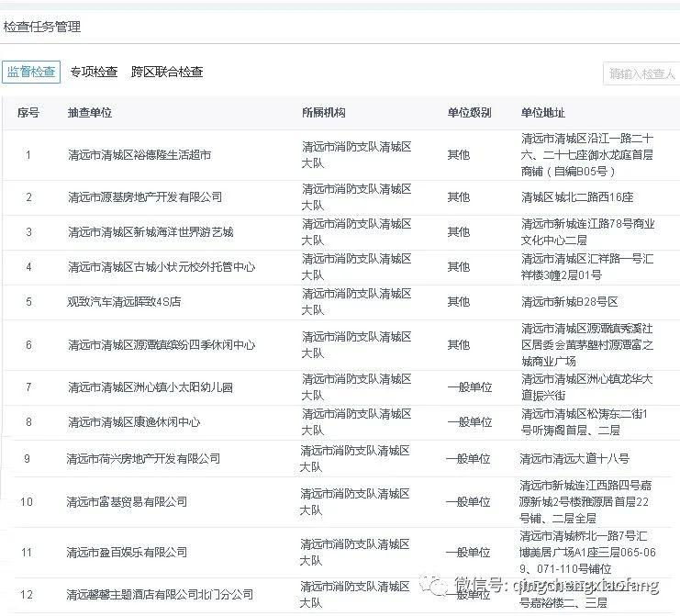This screenshot has height=616, width=680.
Task: Click address starting 清远市清城区沿江一路二十
Action: pyautogui.click(x=587, y=155)
